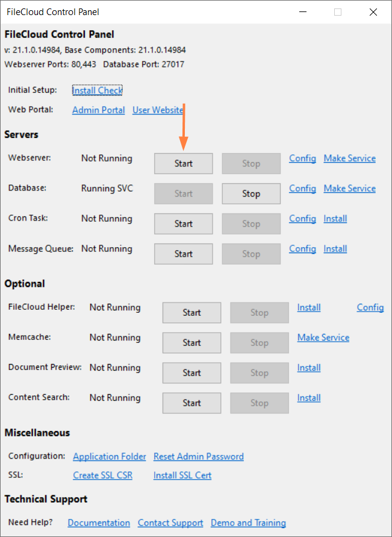Open Webserver Config link
392x537 pixels.
coord(302,159)
